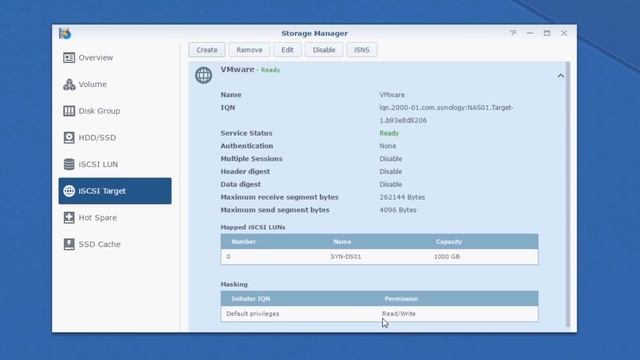Click the HDD/SSD drive icon

pos(69,138)
